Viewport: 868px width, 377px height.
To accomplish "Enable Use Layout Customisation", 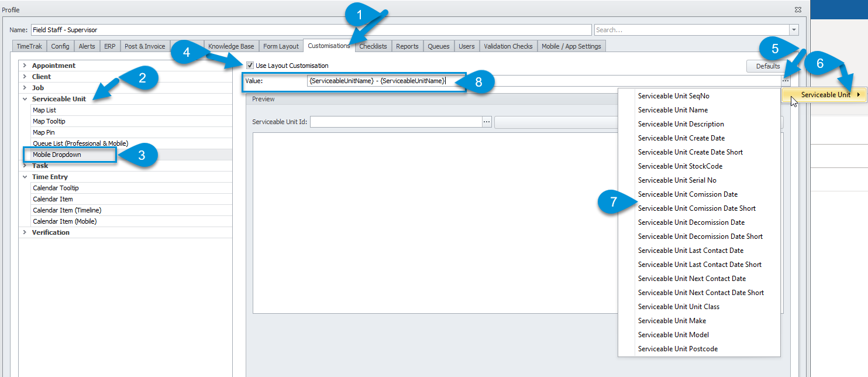I will point(250,66).
